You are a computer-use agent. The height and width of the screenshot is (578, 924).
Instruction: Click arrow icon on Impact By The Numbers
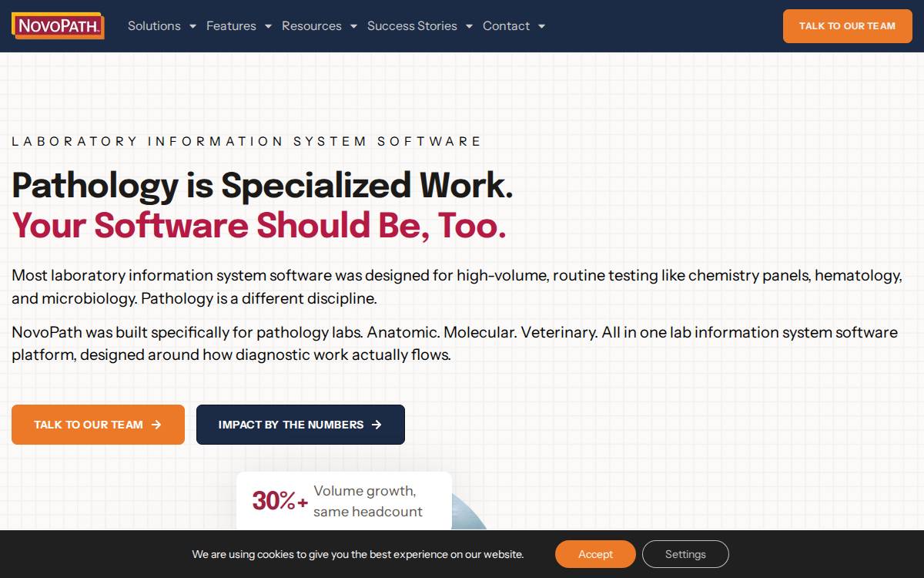(x=377, y=425)
